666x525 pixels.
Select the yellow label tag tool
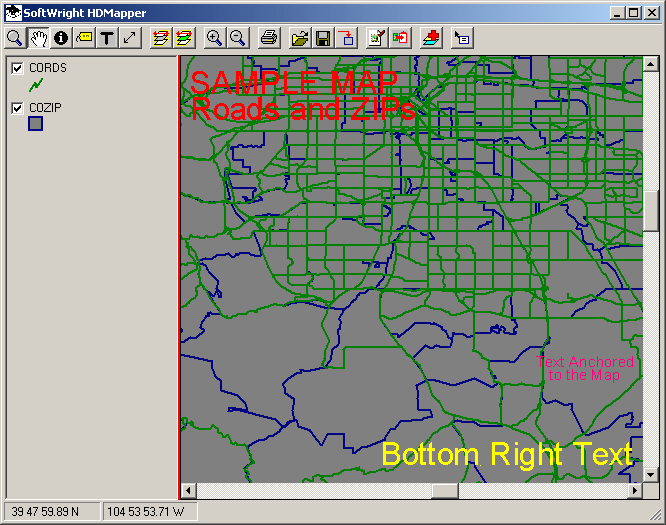pos(84,38)
